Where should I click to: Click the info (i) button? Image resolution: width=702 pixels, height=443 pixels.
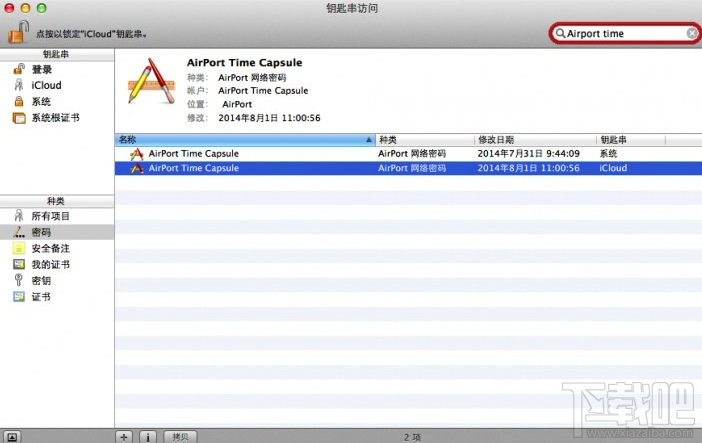[x=148, y=437]
